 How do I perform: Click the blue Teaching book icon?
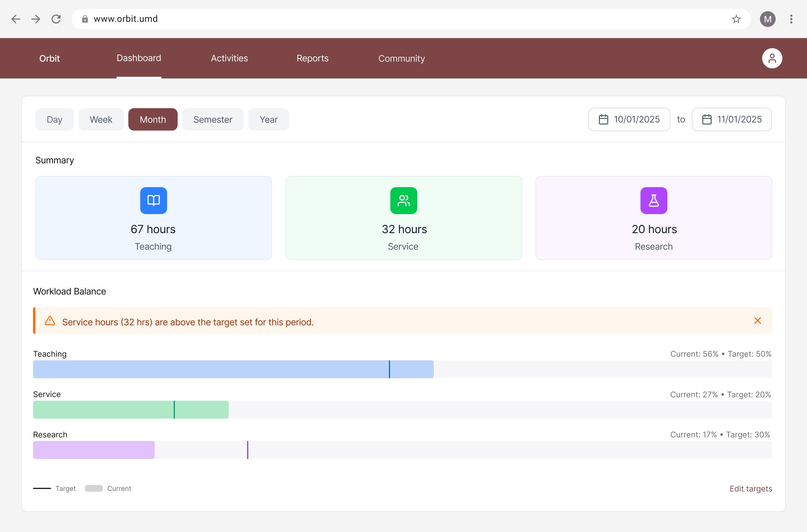coord(154,201)
